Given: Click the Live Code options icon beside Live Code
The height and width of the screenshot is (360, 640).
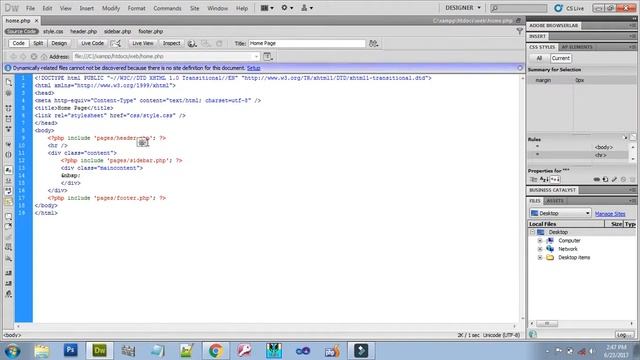Looking at the screenshot, I should [116, 43].
